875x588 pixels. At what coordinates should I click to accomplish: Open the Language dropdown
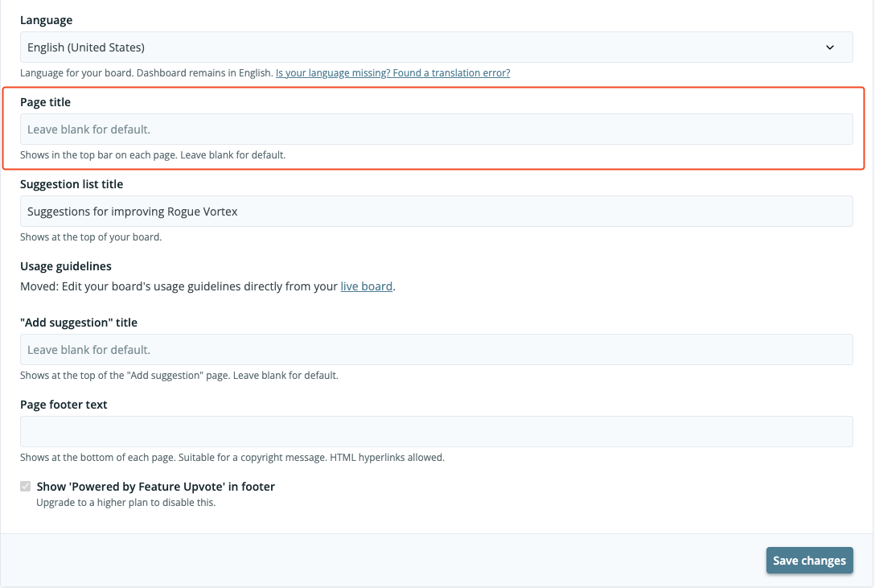(437, 47)
